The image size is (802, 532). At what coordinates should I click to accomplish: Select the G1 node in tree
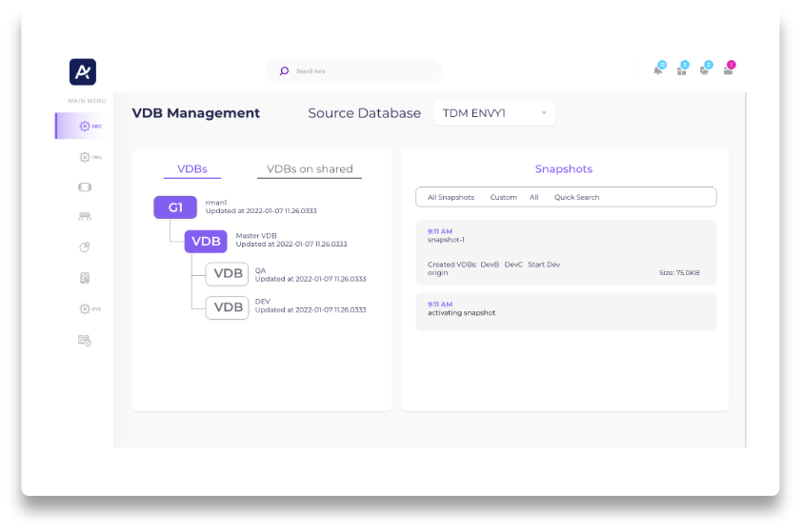point(175,207)
